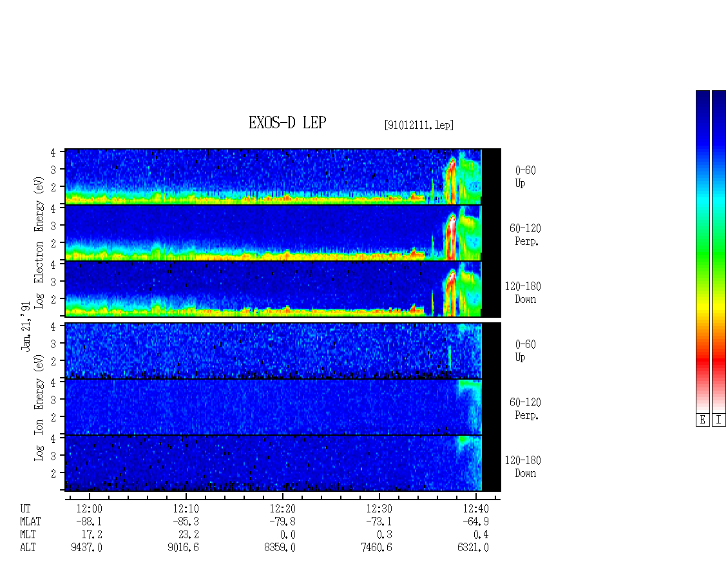Click the boxed I label under color bar
Image resolution: width=728 pixels, height=564 pixels.
tap(719, 420)
